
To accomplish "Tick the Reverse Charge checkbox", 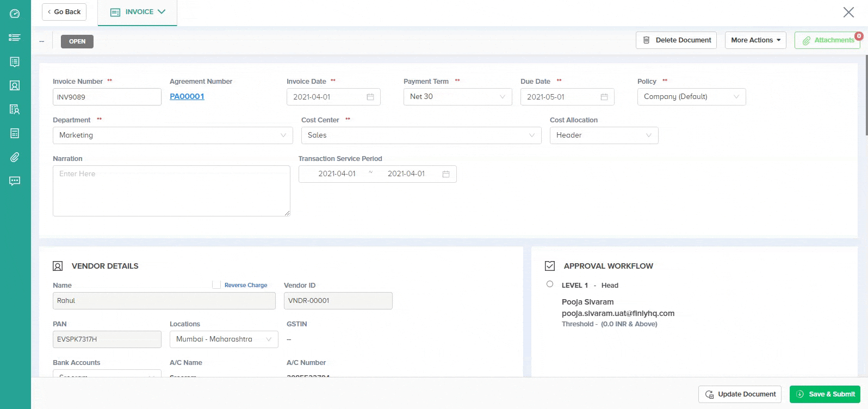I will pos(216,284).
